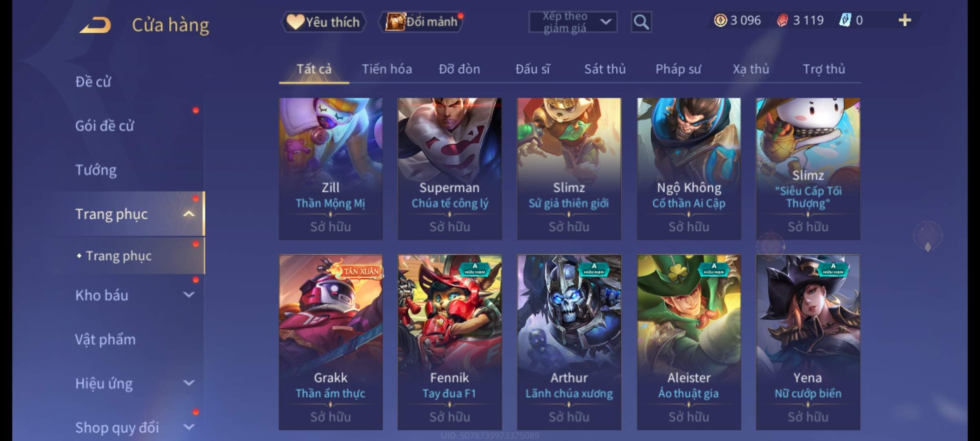Image resolution: width=980 pixels, height=441 pixels.
Task: Switch to the Pháp sư tab
Action: point(678,69)
